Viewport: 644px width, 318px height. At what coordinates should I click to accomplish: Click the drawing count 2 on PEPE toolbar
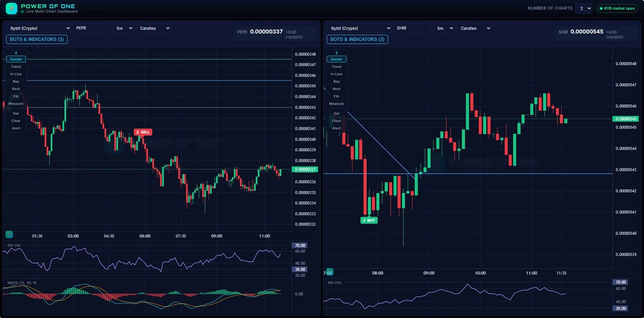pos(16,52)
